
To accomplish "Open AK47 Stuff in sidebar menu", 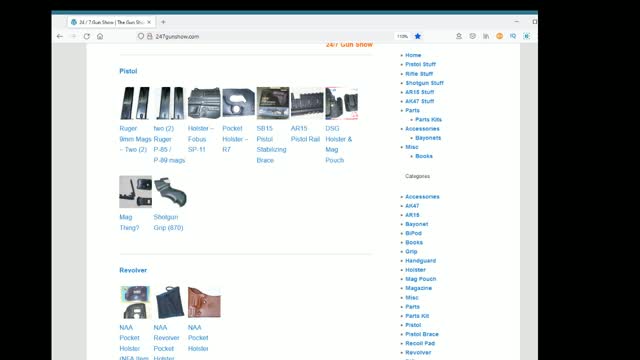I will [x=420, y=101].
